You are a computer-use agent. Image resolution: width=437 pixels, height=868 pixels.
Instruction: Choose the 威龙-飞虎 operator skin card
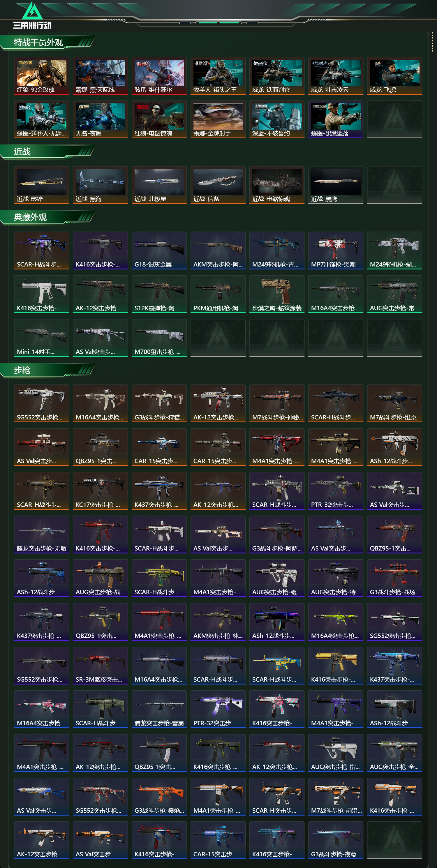394,76
